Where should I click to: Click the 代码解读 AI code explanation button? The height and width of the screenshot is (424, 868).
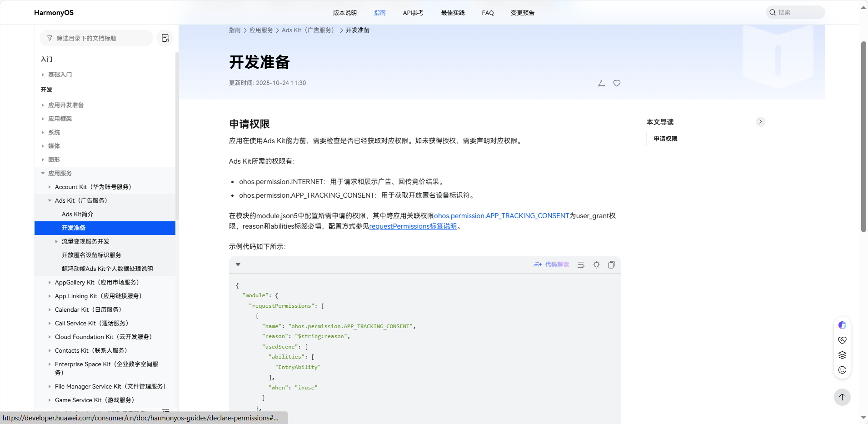tap(551, 264)
